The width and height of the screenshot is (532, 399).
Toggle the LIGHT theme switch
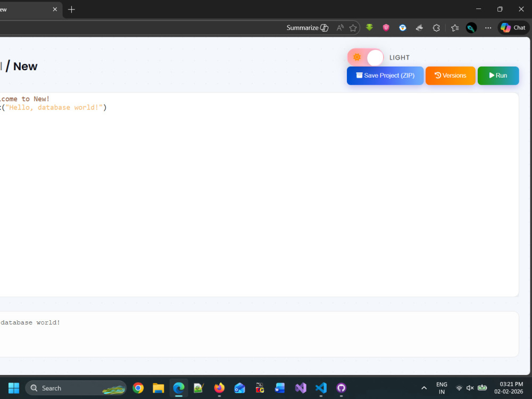pyautogui.click(x=365, y=57)
